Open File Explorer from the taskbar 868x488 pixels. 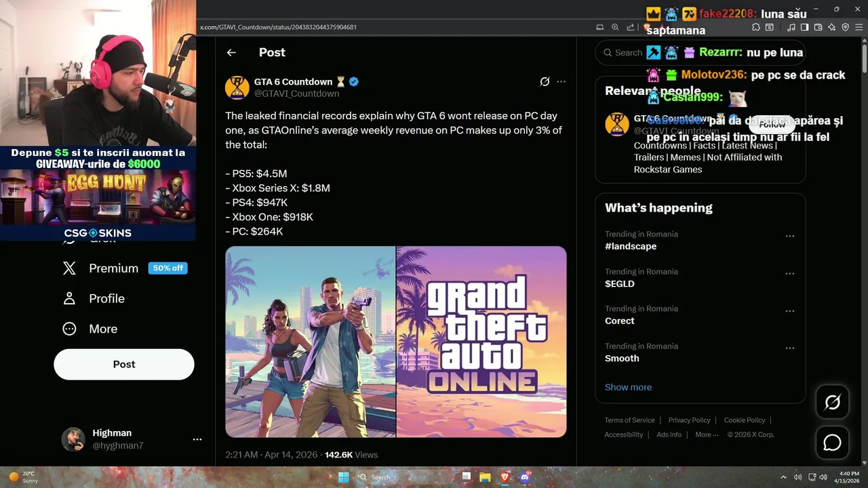click(485, 477)
